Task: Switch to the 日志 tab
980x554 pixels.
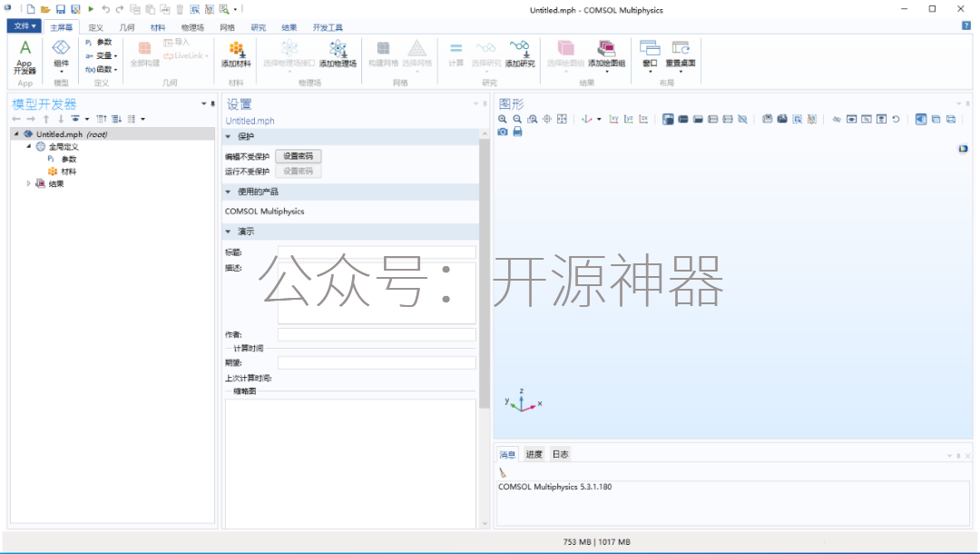Action: point(561,455)
